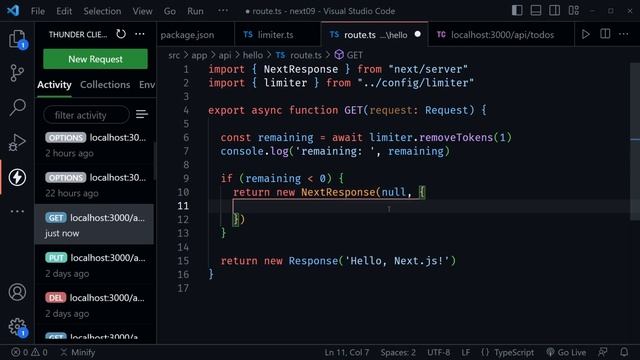Open the Search view icon
This screenshot has width=640, height=360.
point(17,108)
